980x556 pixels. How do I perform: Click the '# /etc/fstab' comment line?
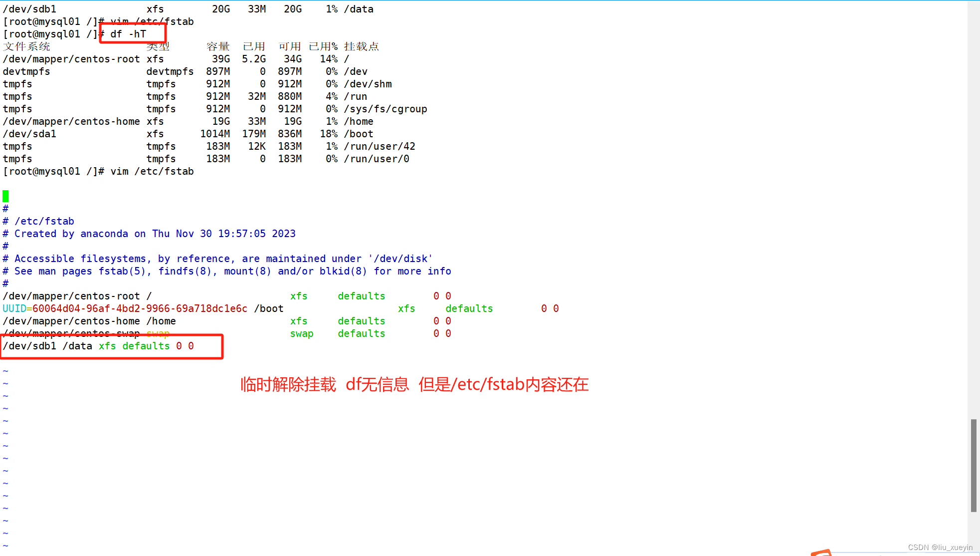tap(39, 221)
